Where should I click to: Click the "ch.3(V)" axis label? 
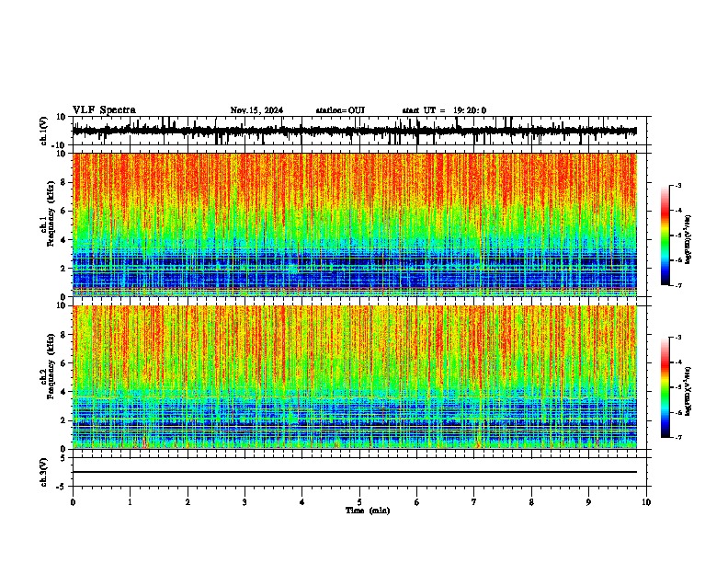(x=44, y=473)
